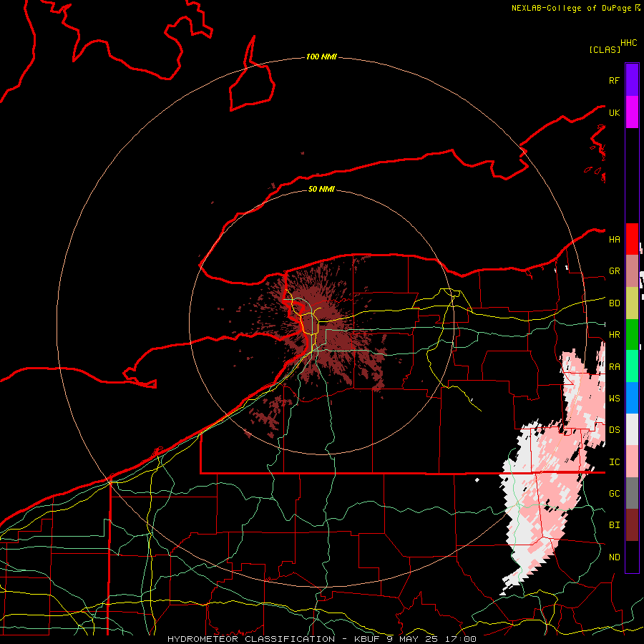The image size is (644, 644).
Task: Click the WS legend label
Action: [615, 399]
